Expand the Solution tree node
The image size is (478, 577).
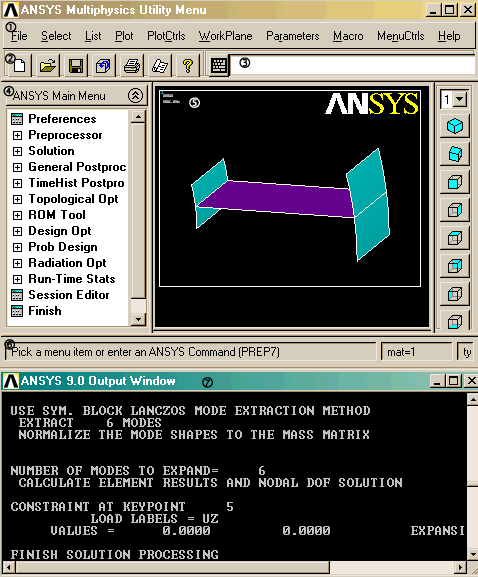coord(17,151)
